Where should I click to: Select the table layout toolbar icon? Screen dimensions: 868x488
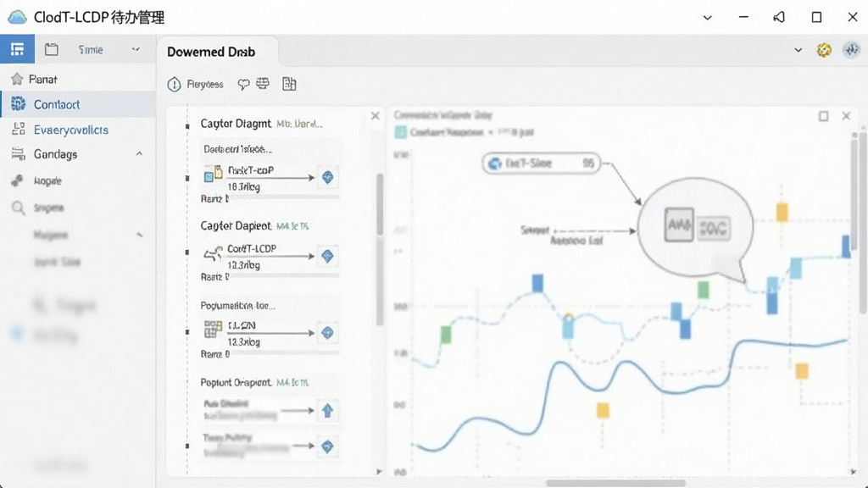tap(290, 84)
